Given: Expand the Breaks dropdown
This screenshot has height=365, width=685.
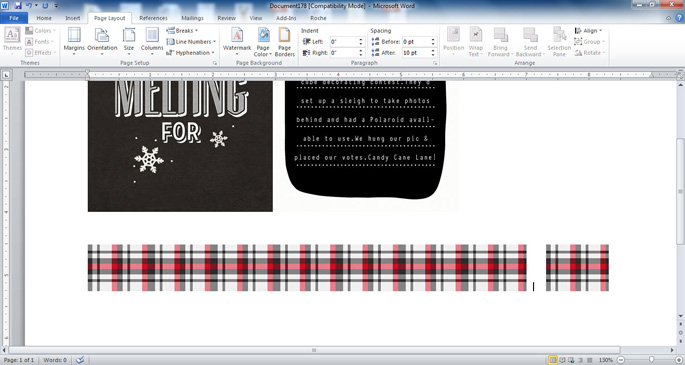Looking at the screenshot, I should click(182, 31).
